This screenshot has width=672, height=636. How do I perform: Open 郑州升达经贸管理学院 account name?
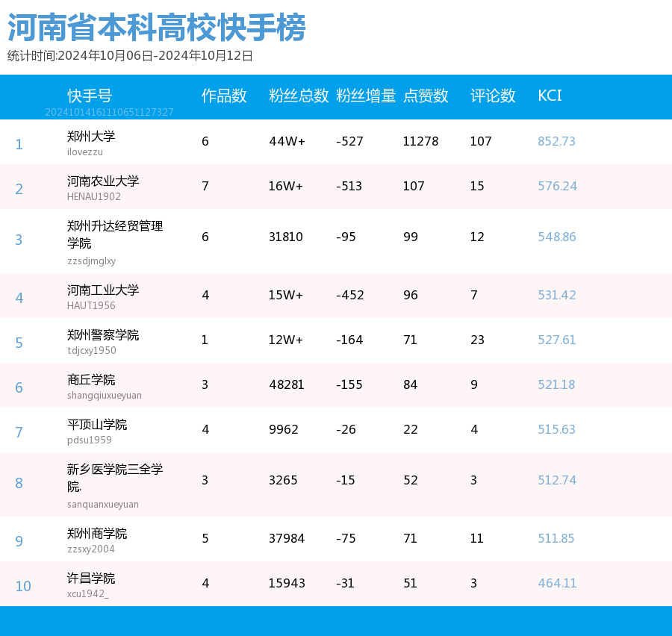tap(115, 234)
